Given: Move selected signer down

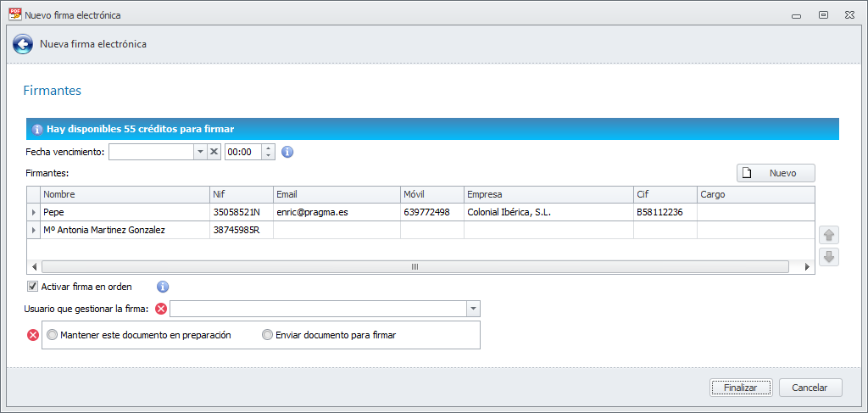Looking at the screenshot, I should coord(829,257).
